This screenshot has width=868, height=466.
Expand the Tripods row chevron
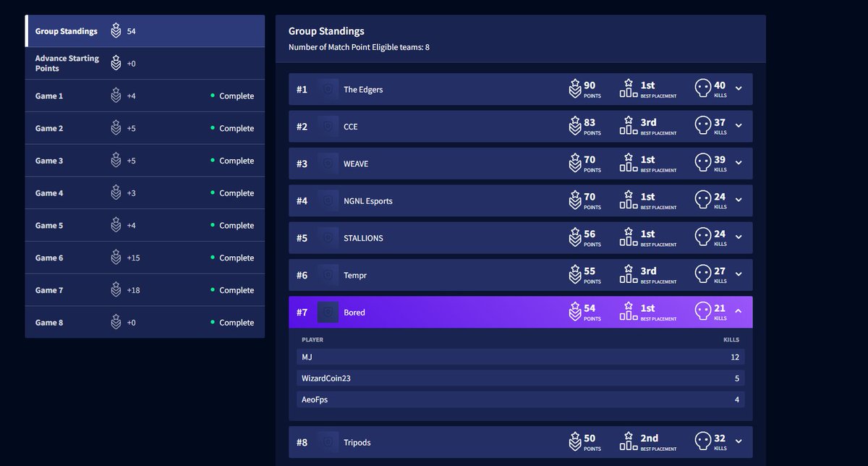(739, 441)
